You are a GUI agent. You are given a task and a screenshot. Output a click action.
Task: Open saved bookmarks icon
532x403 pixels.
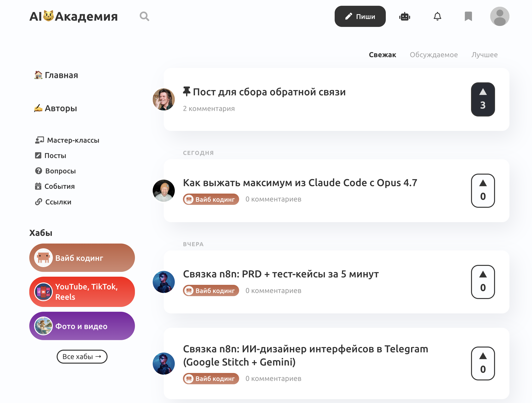(468, 16)
